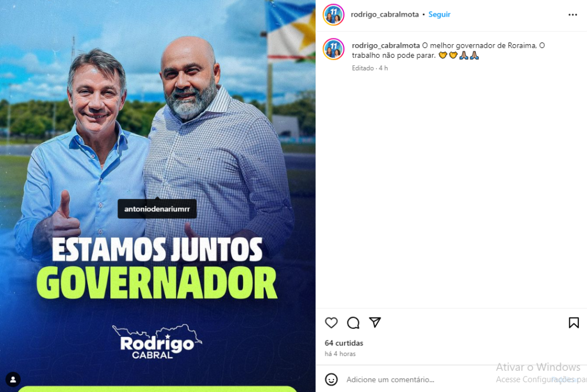
Task: Save the post with the bookmark icon
Action: pyautogui.click(x=573, y=322)
